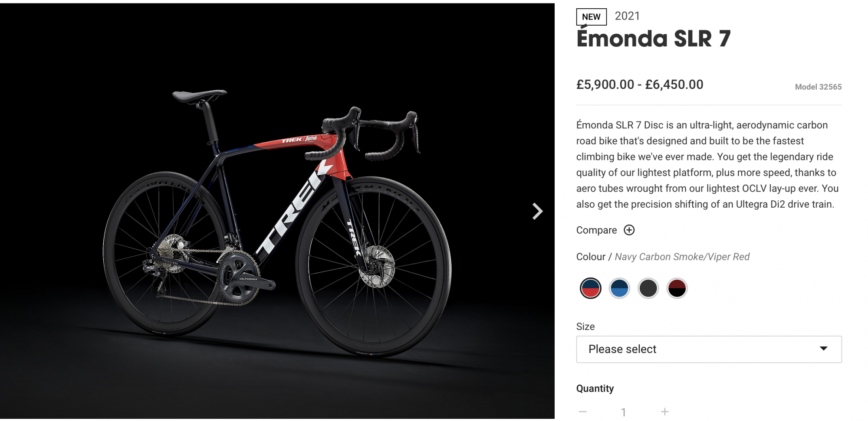The height and width of the screenshot is (421, 868).
Task: Click the Émonda SLR 7 product title
Action: coord(653,39)
